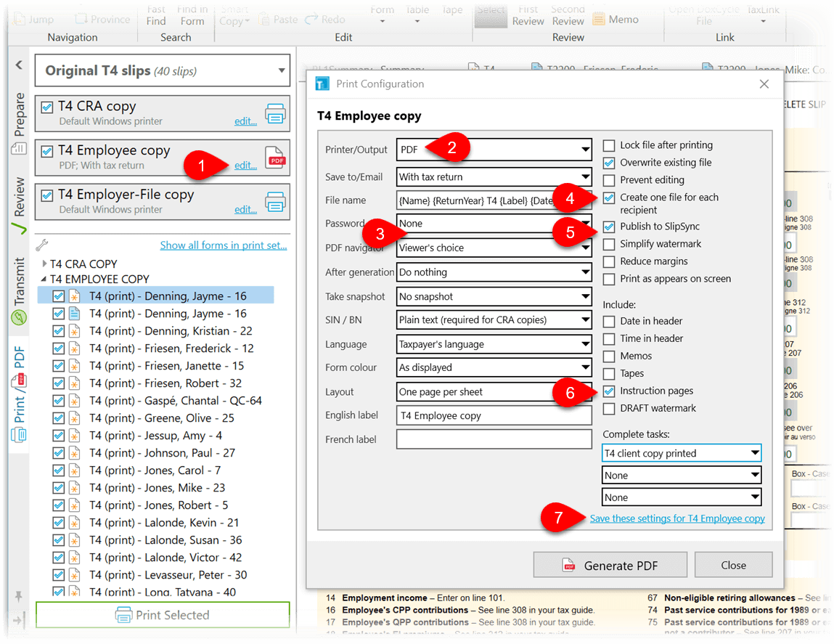834x644 pixels.
Task: Click the pin icon at sidebar bottom
Action: (x=19, y=596)
